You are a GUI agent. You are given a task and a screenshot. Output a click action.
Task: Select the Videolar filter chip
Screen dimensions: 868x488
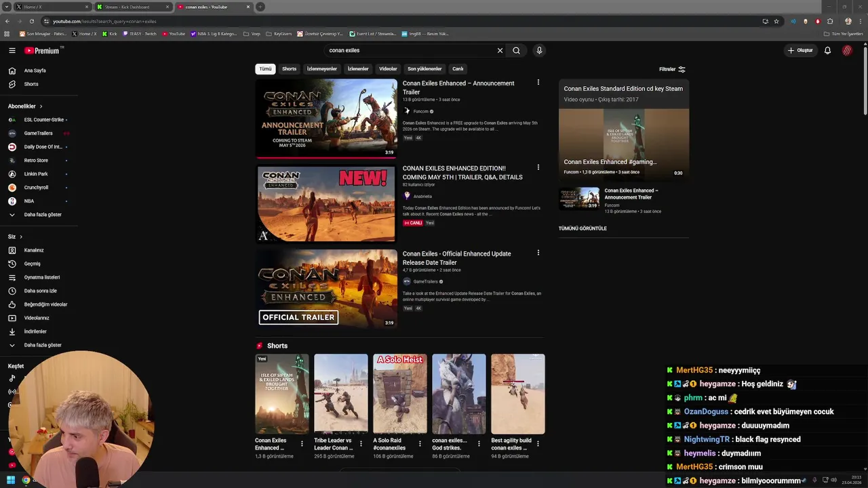coord(388,68)
